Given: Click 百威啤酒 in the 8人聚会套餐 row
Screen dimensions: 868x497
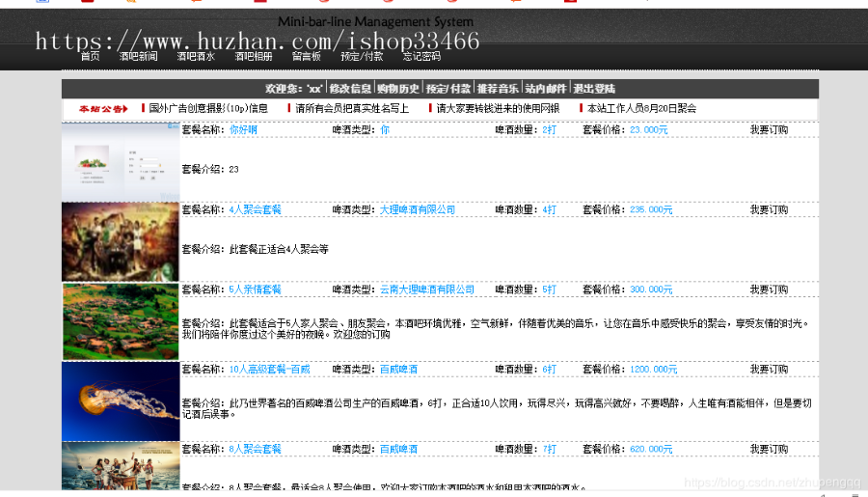Looking at the screenshot, I should tap(398, 450).
